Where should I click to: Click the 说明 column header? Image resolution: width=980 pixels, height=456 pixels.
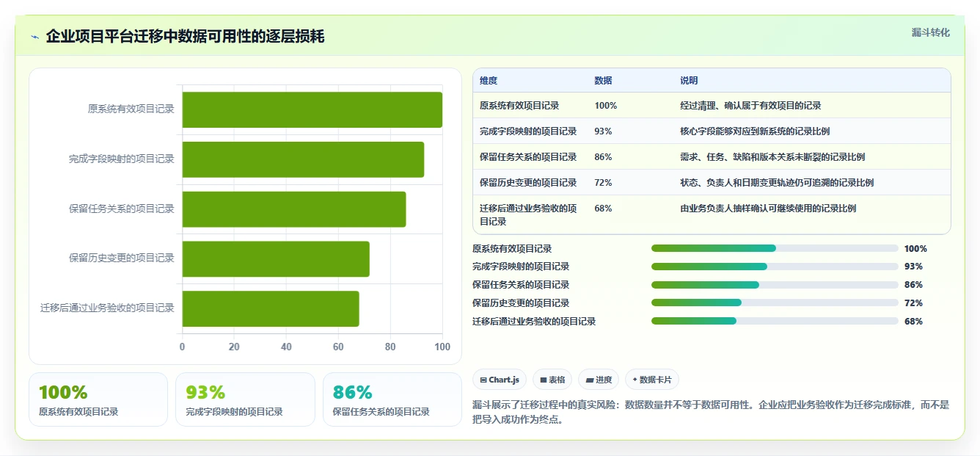(x=689, y=81)
